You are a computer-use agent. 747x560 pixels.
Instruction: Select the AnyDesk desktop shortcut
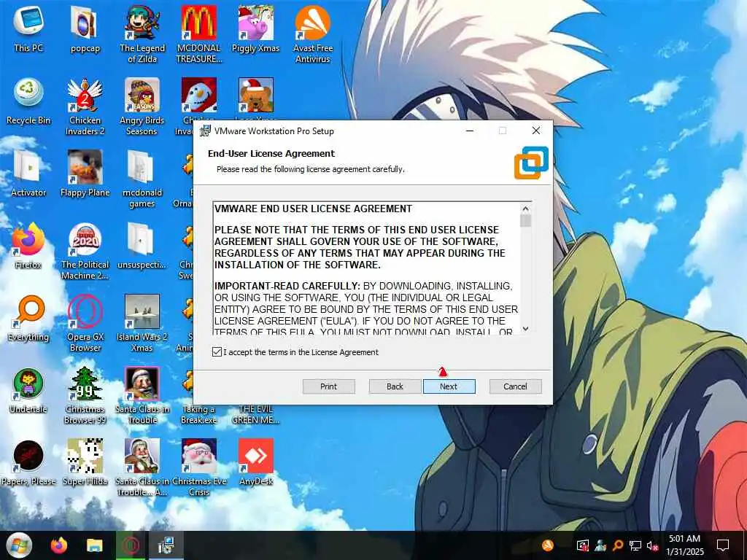256,464
